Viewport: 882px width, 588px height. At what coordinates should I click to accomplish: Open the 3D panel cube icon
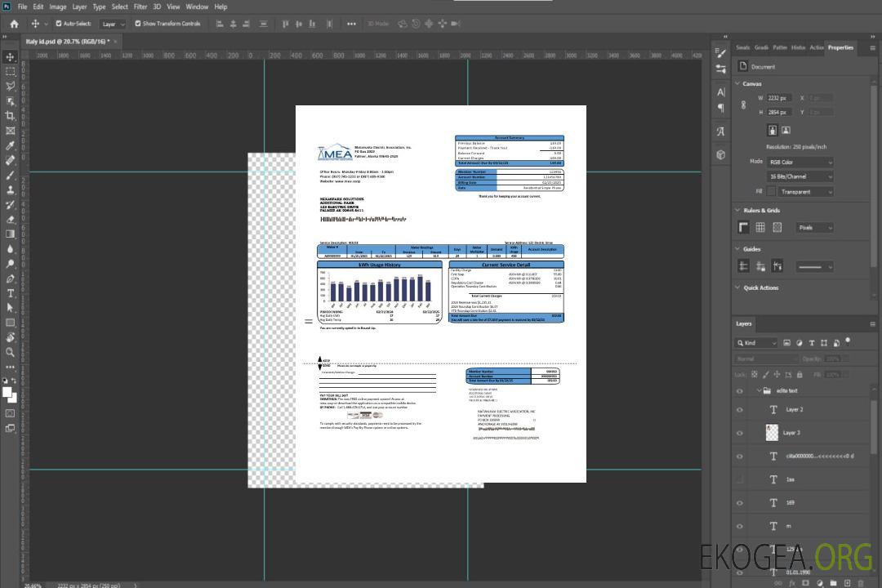(x=721, y=154)
